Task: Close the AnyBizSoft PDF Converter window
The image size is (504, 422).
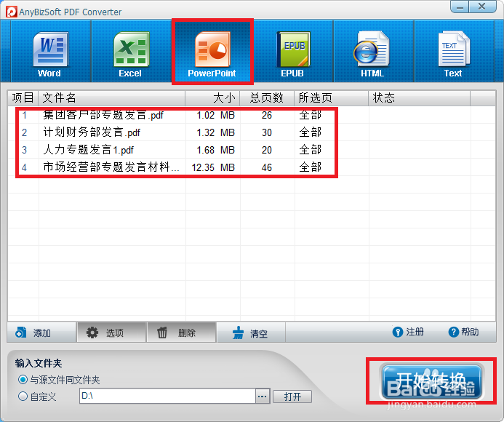Action: pos(482,7)
